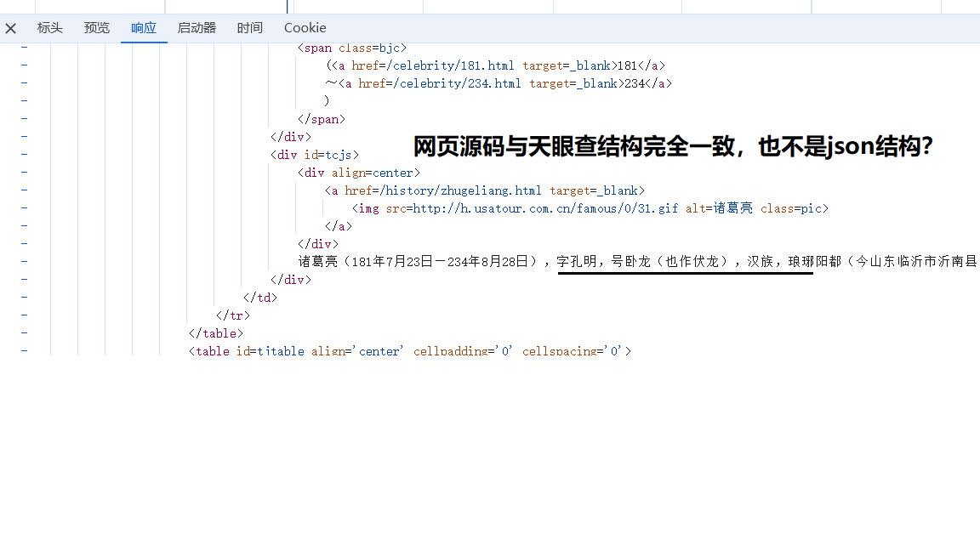Open the 启动器 tab
Image resolution: width=980 pixels, height=551 pixels.
coord(197,28)
